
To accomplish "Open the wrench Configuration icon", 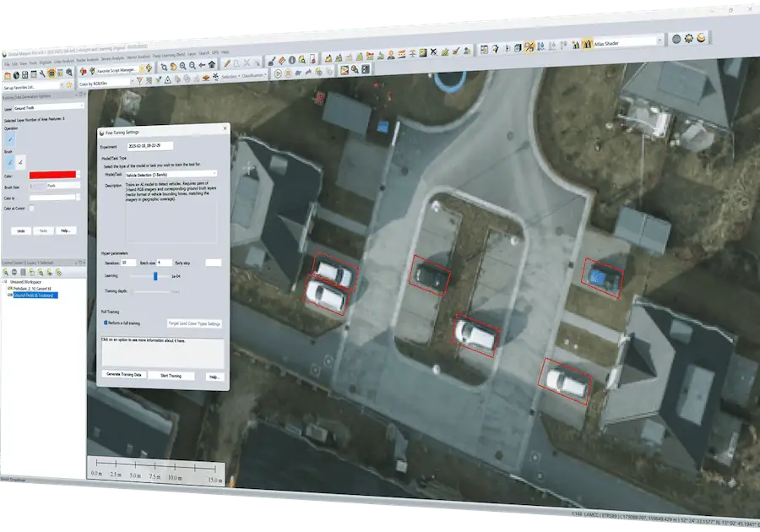I will [43, 73].
